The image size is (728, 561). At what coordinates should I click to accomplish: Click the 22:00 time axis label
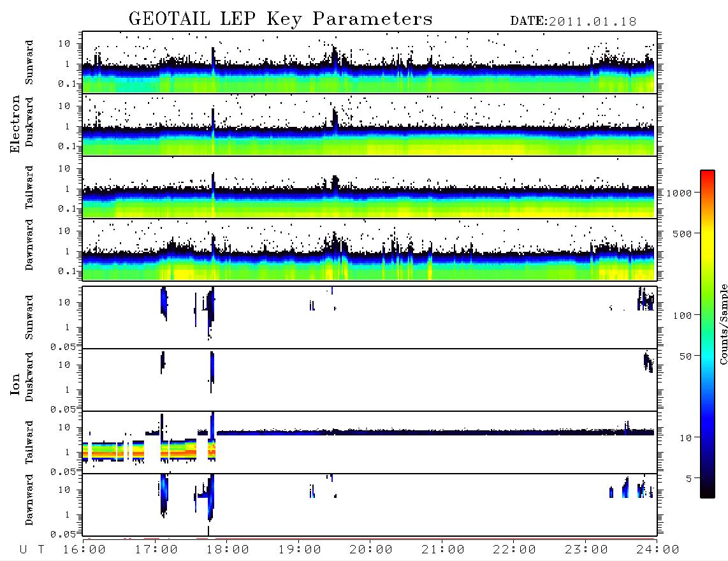[x=515, y=550]
